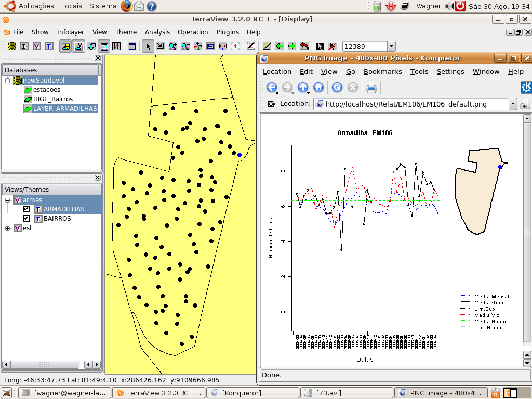Screen dimensions: 532x399
Task: Open Bookmarks menu in Konqueror
Action: click(382, 72)
